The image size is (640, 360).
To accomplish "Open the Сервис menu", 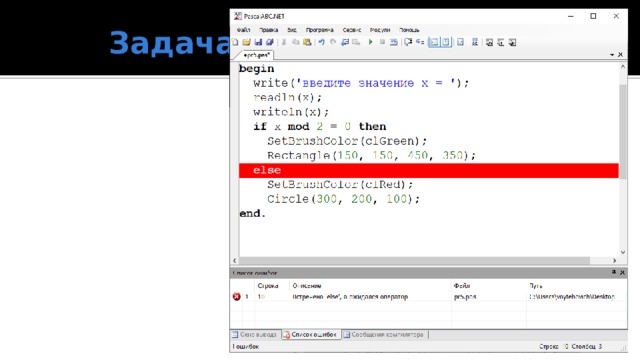I will coord(352,30).
